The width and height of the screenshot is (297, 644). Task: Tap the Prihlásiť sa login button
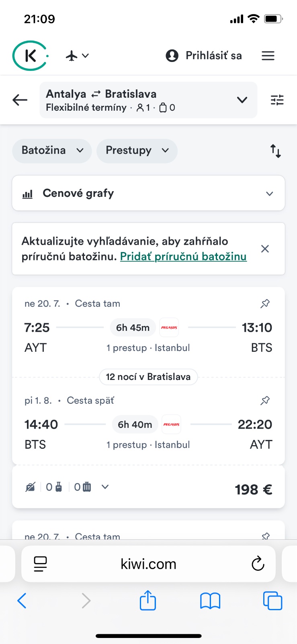tap(204, 56)
